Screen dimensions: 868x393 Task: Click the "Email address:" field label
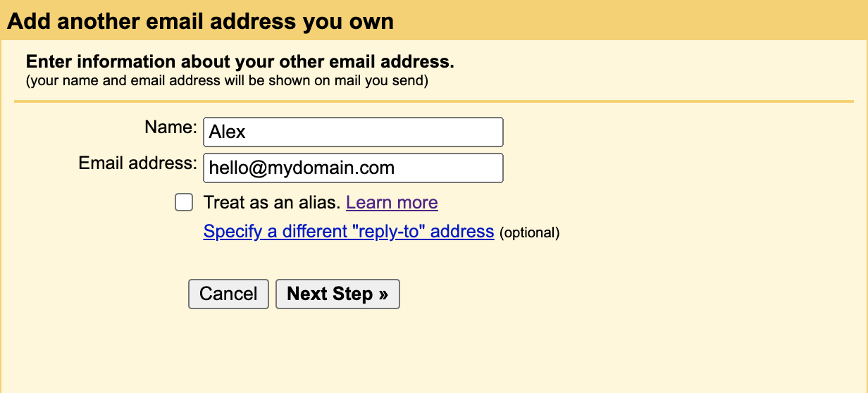pyautogui.click(x=138, y=163)
